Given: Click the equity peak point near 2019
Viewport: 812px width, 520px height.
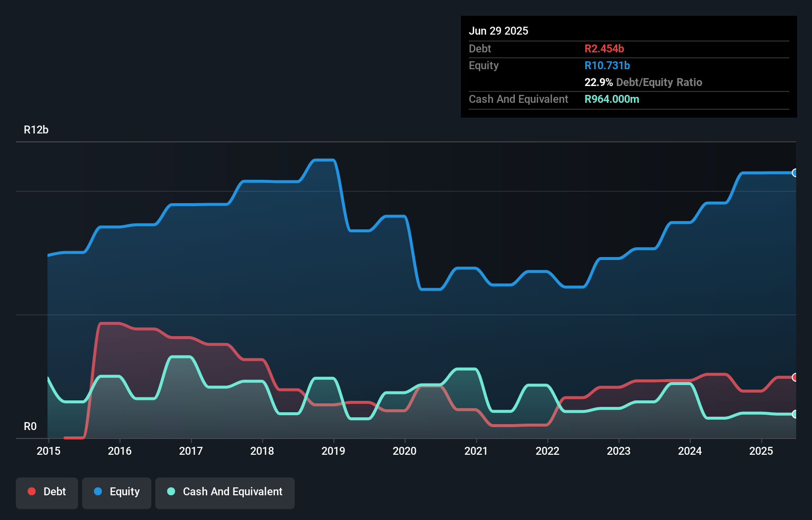Looking at the screenshot, I should click(x=324, y=160).
